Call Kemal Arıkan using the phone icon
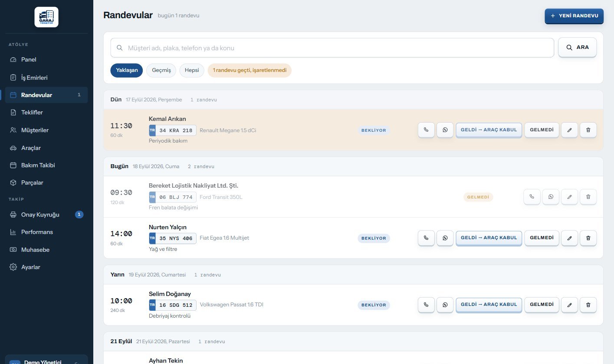Screen dimensions: 614x364 click(x=426, y=130)
